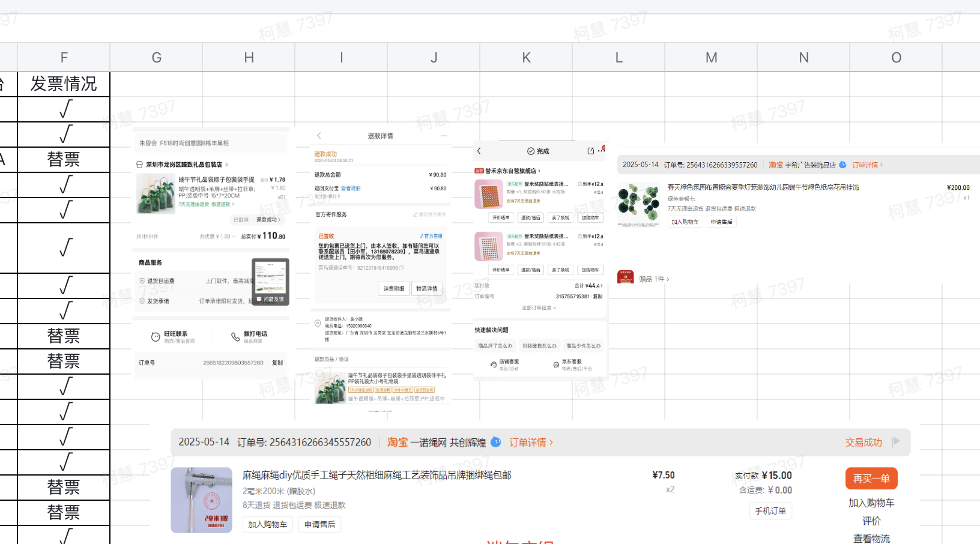Click 申请售后 under the 麻绳 item
980x544 pixels.
tap(319, 524)
